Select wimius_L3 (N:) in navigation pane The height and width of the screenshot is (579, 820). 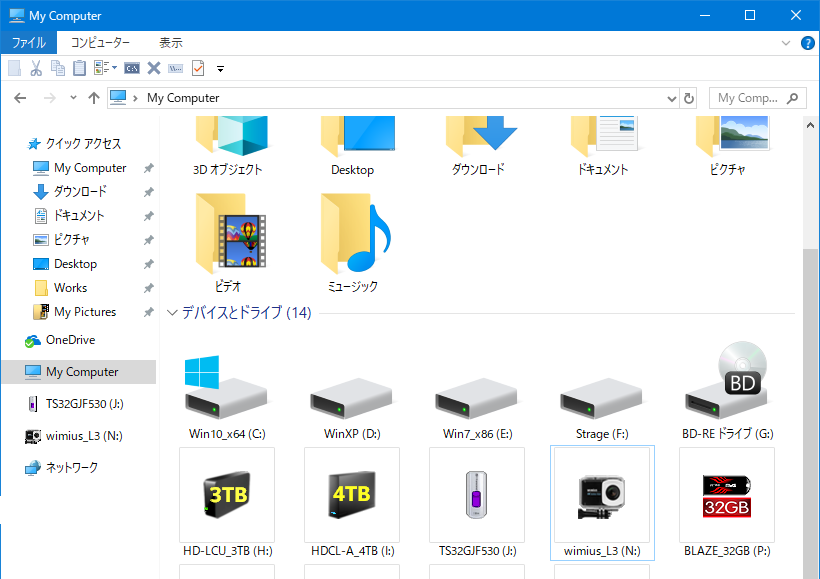[x=84, y=436]
